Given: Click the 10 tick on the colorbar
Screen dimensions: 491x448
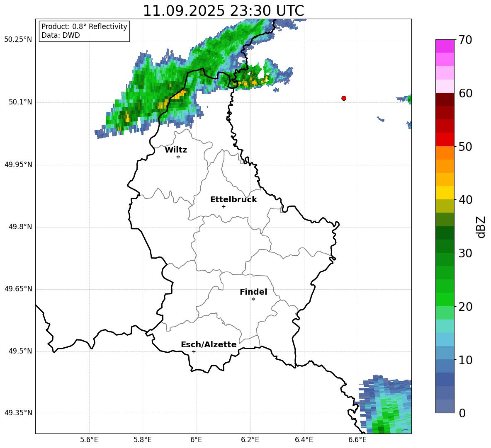Looking at the screenshot, I should pyautogui.click(x=465, y=360).
